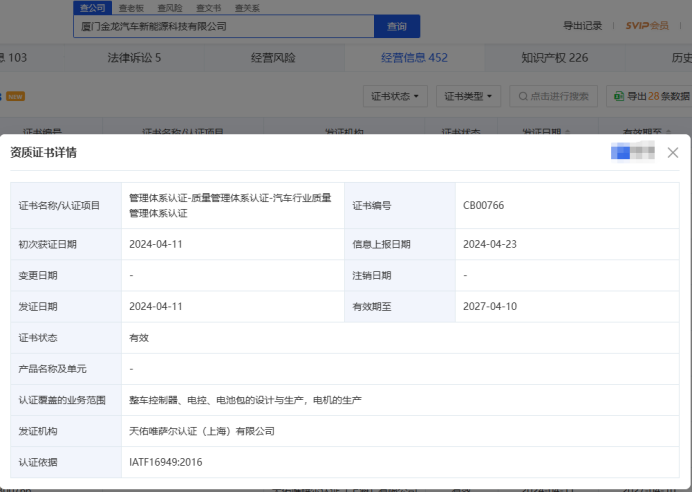Select the 查风险 search mode tab
Viewport: 692px width, 492px height.
click(x=170, y=7)
